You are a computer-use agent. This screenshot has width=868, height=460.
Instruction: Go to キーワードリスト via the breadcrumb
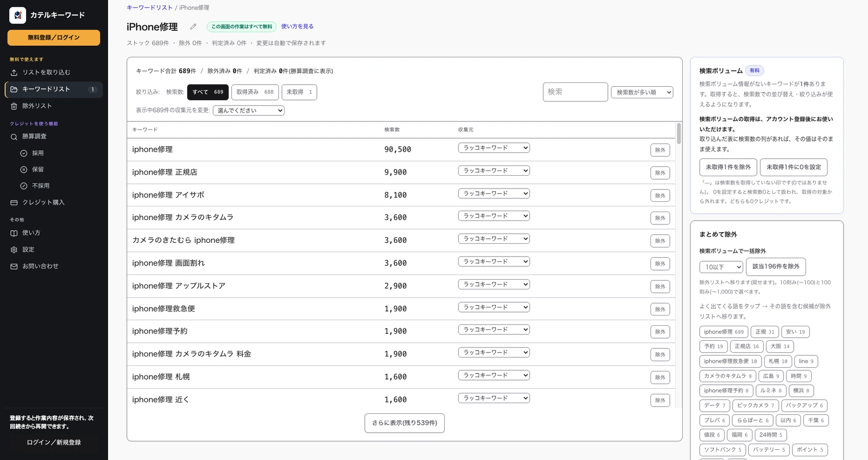click(x=149, y=8)
